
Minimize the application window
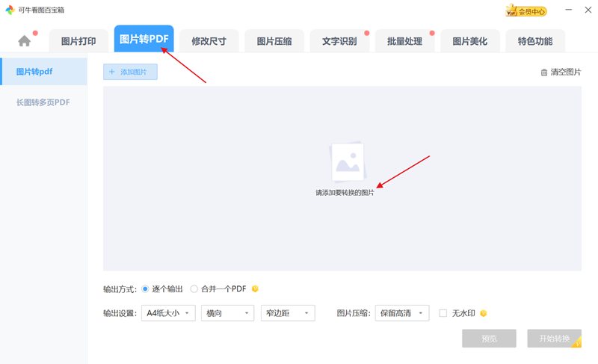pos(568,10)
